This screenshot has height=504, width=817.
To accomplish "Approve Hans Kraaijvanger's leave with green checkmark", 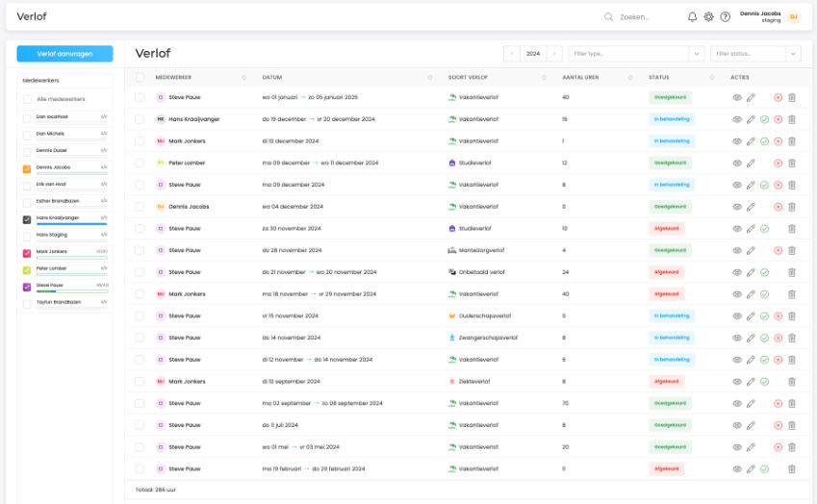I will pos(764,119).
